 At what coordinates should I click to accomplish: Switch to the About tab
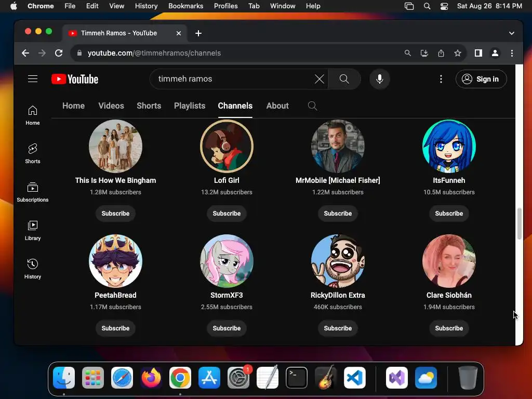(277, 106)
